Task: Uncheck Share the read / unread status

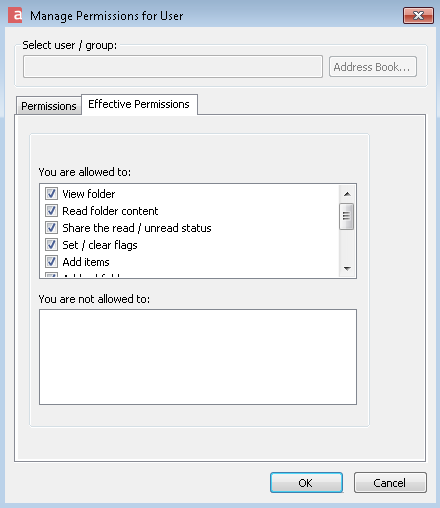Action: 51,228
